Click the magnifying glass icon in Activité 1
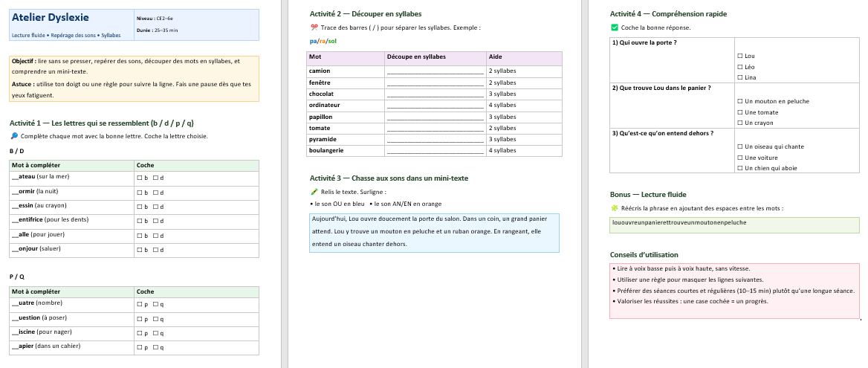This screenshot has height=368, width=868. (x=15, y=136)
